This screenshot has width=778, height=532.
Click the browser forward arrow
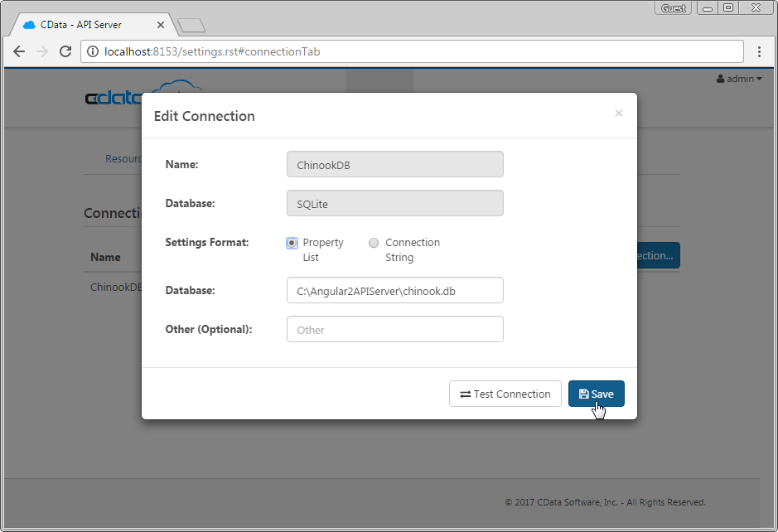42,51
